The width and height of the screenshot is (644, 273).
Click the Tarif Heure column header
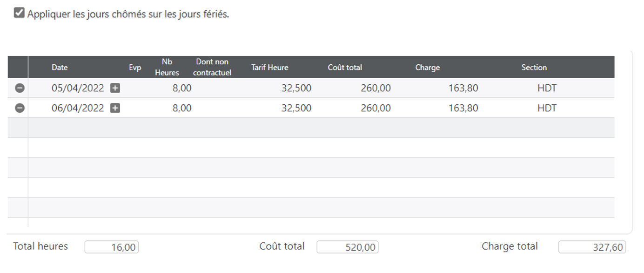270,68
